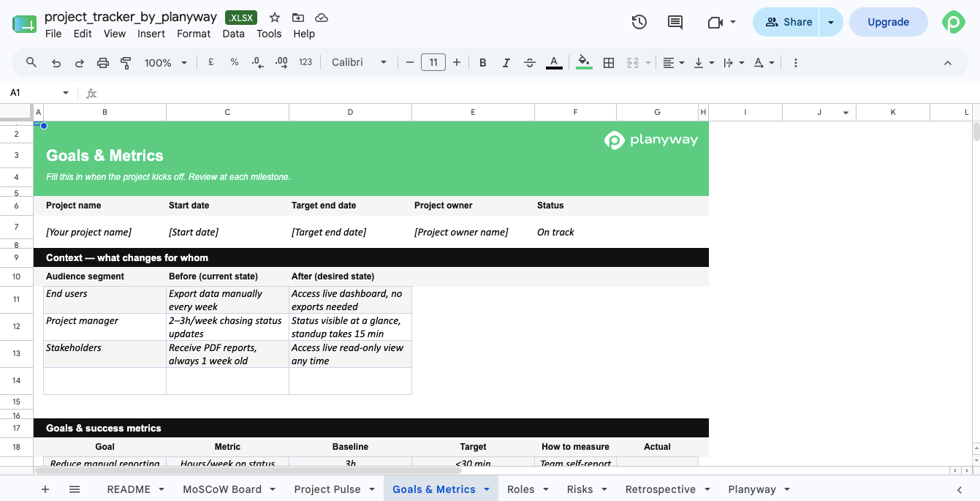Click the Upgrade button

(x=888, y=22)
